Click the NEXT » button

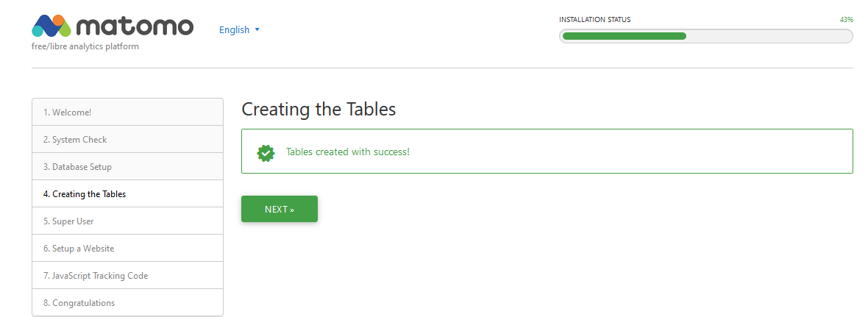280,209
